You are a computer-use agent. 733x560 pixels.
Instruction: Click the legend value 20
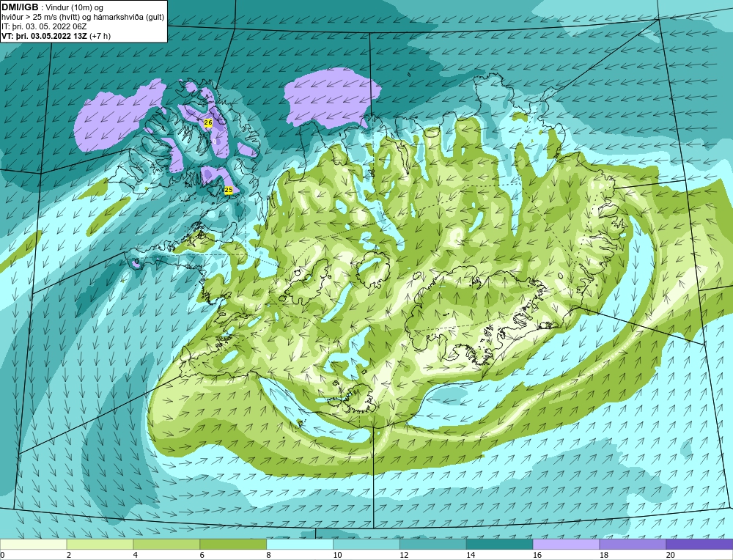[x=670, y=555]
